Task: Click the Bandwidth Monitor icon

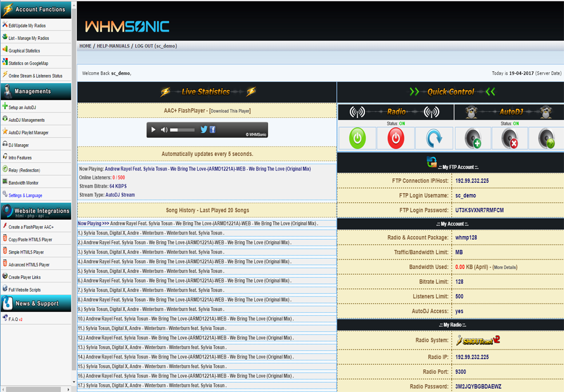Action: pyautogui.click(x=5, y=182)
